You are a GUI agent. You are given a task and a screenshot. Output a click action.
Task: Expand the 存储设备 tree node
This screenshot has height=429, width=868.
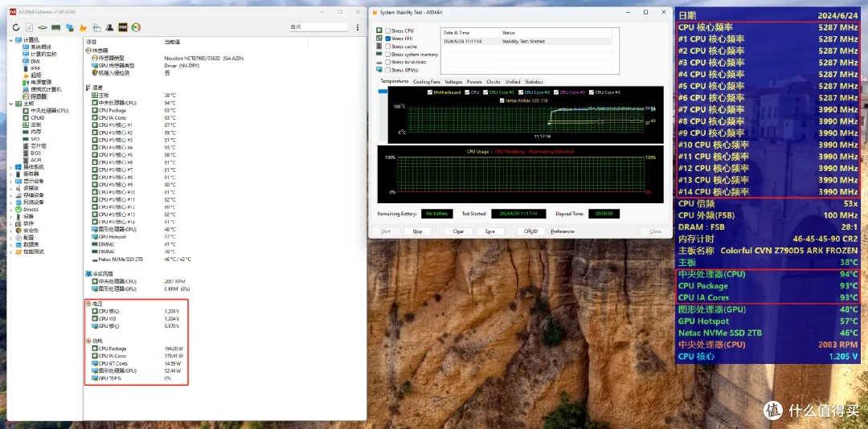(x=11, y=195)
